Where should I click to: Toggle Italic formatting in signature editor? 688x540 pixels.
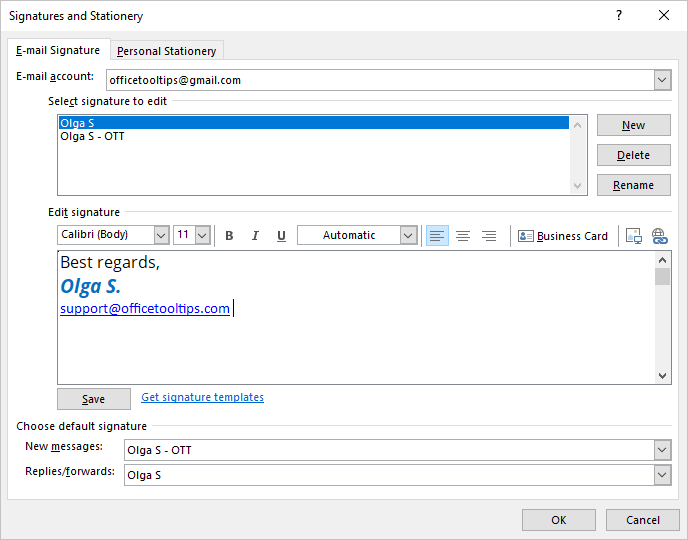[x=255, y=236]
